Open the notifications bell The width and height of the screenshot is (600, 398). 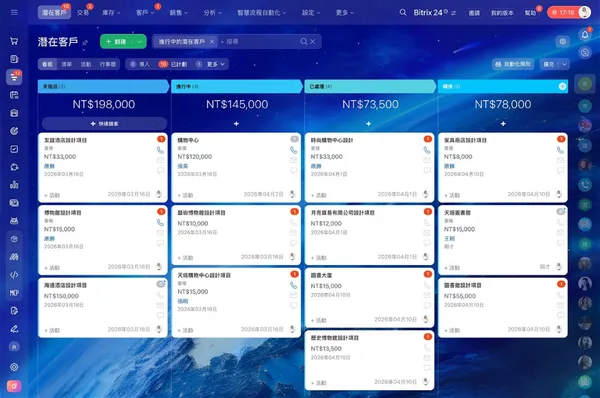[x=585, y=35]
